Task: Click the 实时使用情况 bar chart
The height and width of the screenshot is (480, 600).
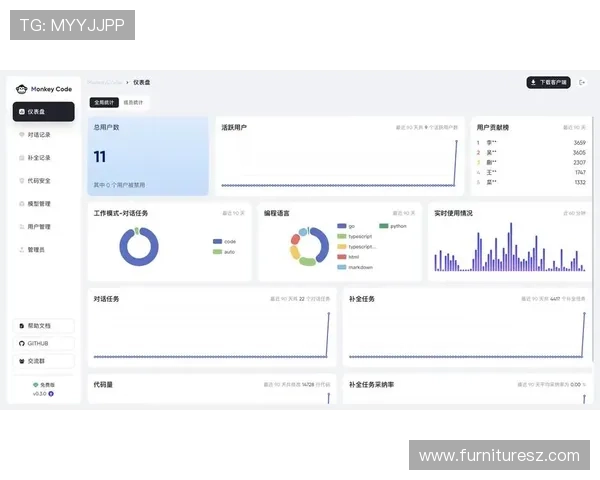Action: (x=510, y=247)
